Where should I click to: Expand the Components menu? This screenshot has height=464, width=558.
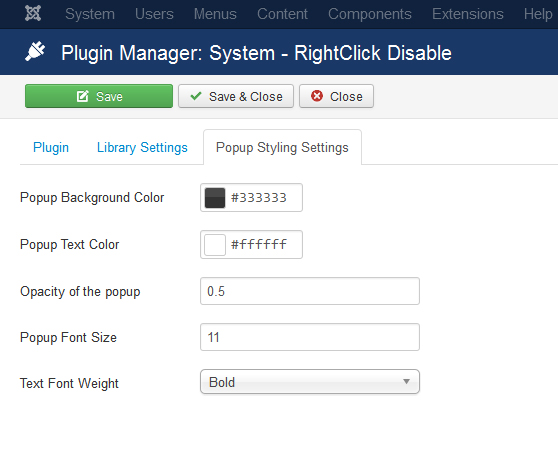click(369, 14)
